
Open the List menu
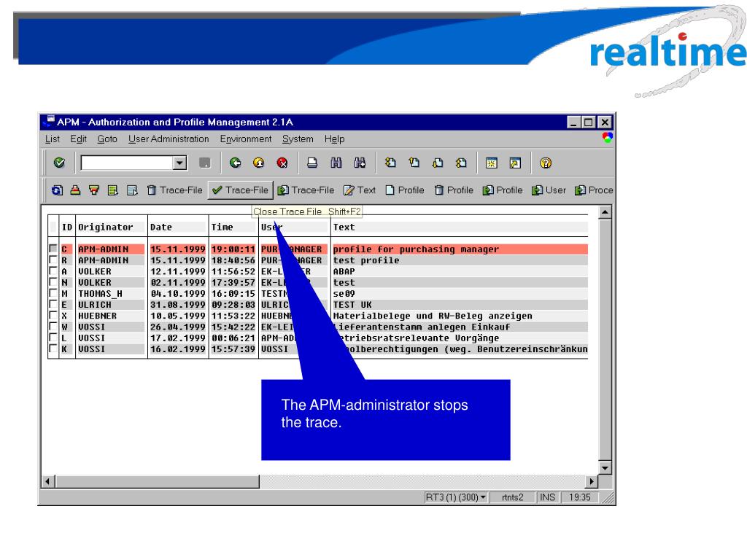(x=53, y=139)
